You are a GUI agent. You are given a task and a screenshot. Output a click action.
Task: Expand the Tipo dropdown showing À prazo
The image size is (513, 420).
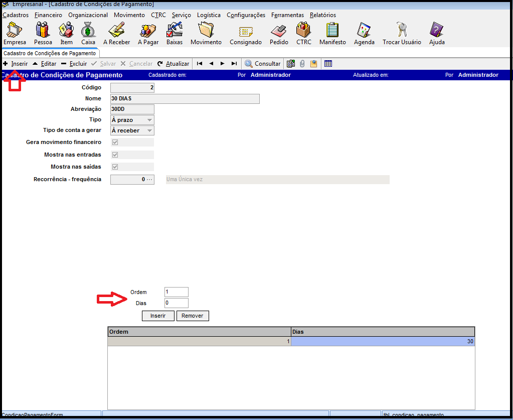[149, 120]
